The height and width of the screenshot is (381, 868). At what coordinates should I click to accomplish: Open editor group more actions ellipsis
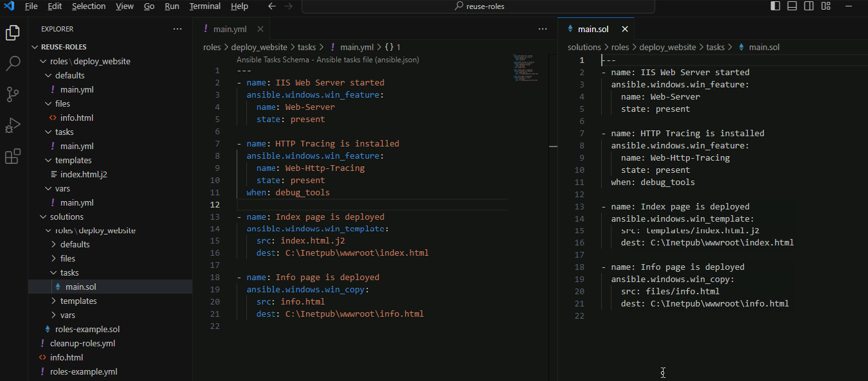[x=542, y=29]
